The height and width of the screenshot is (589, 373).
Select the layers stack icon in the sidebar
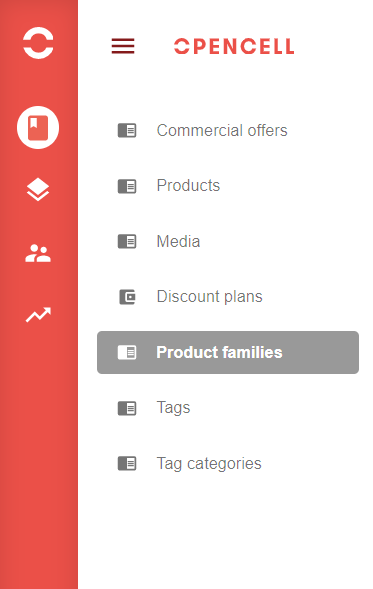click(38, 189)
